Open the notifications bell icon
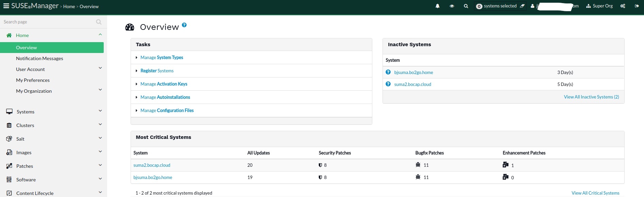 click(438, 6)
